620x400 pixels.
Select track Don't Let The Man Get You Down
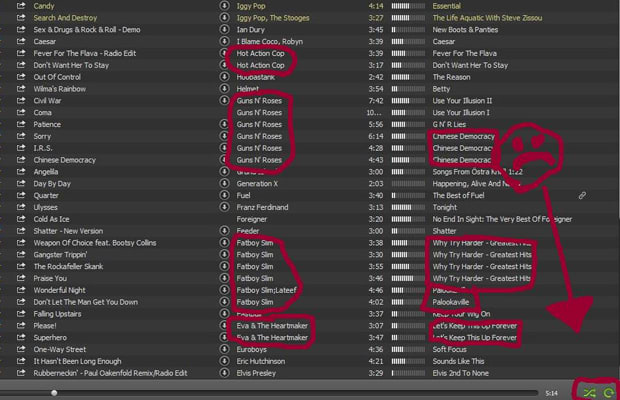click(x=85, y=302)
